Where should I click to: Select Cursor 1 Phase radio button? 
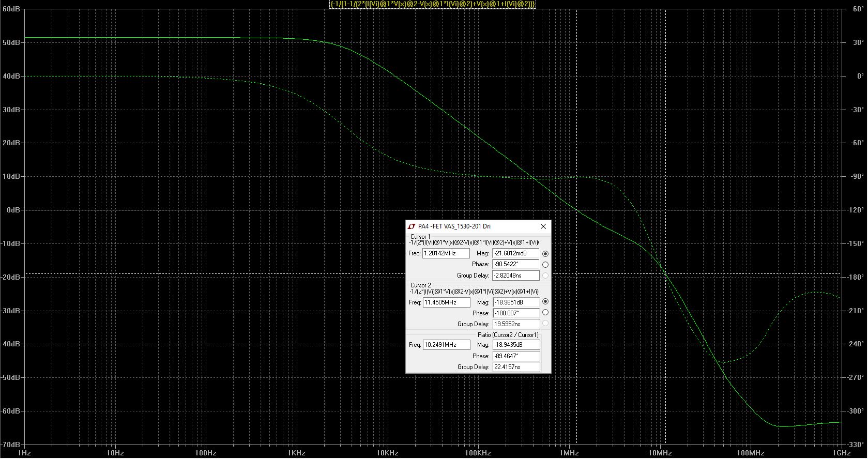tap(545, 265)
